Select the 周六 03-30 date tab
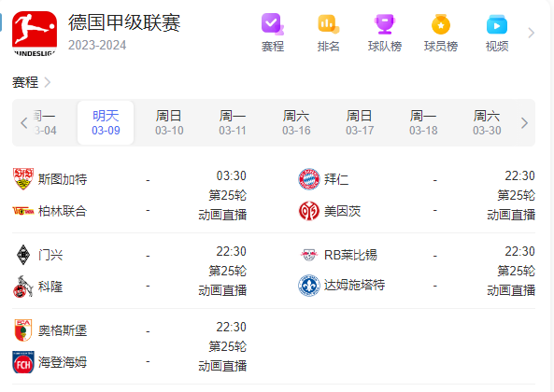 [487, 123]
